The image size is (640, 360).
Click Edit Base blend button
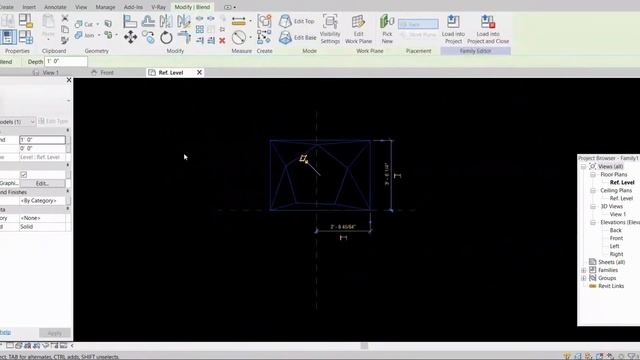tap(298, 38)
